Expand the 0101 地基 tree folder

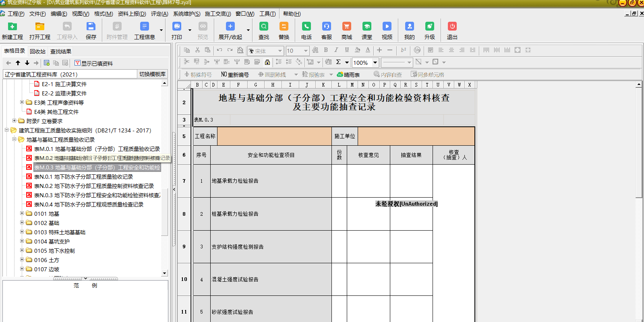(22, 213)
